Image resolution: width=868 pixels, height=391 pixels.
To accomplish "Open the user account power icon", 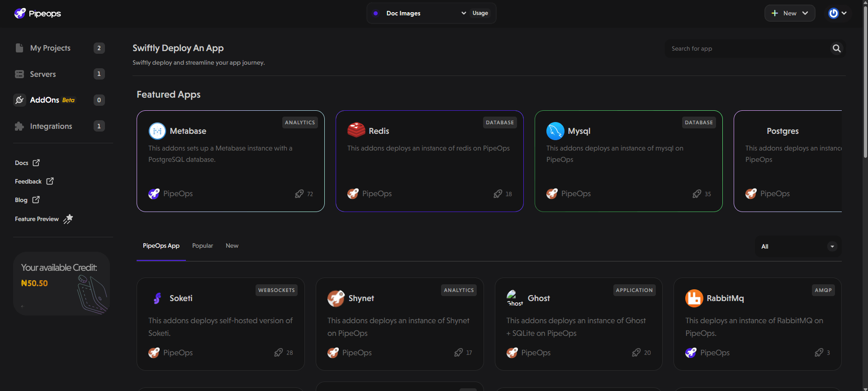I will pos(833,13).
